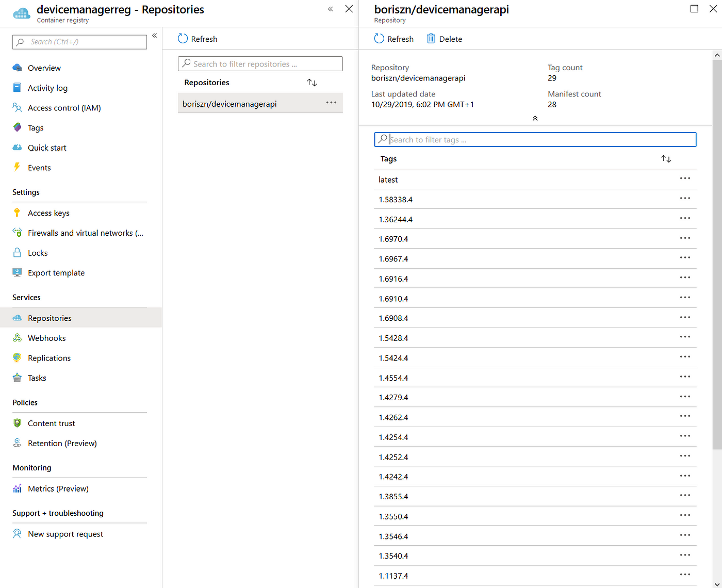Image resolution: width=722 pixels, height=588 pixels.
Task: Click Refresh in repository detail blade
Action: coord(394,39)
